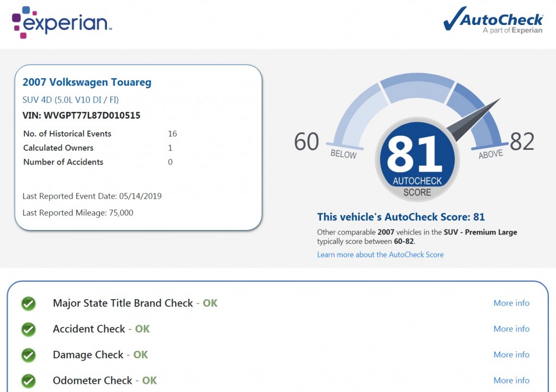556x392 pixels.
Task: Open More info for Accident Check
Action: 511,329
